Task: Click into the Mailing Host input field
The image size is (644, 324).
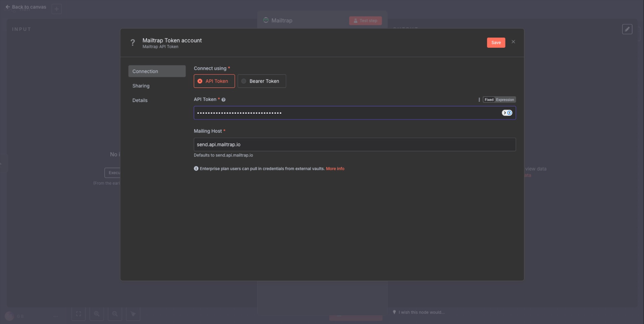Action: tap(354, 144)
